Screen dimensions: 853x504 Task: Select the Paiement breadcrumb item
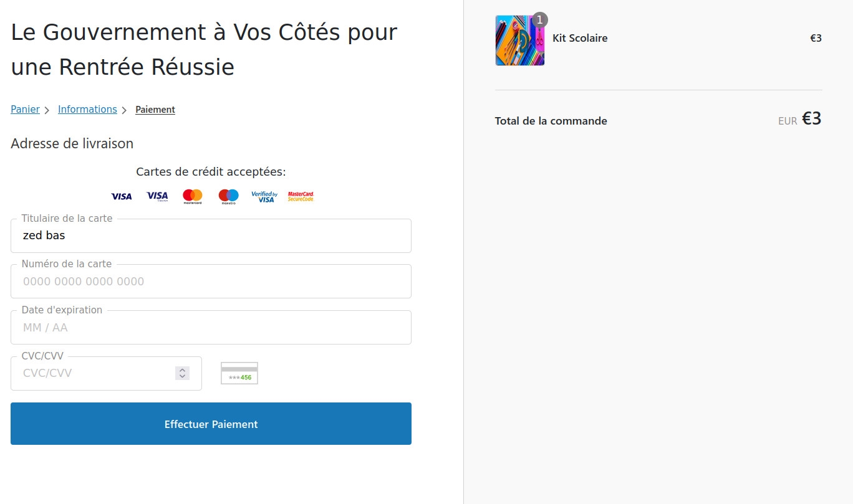tap(155, 109)
